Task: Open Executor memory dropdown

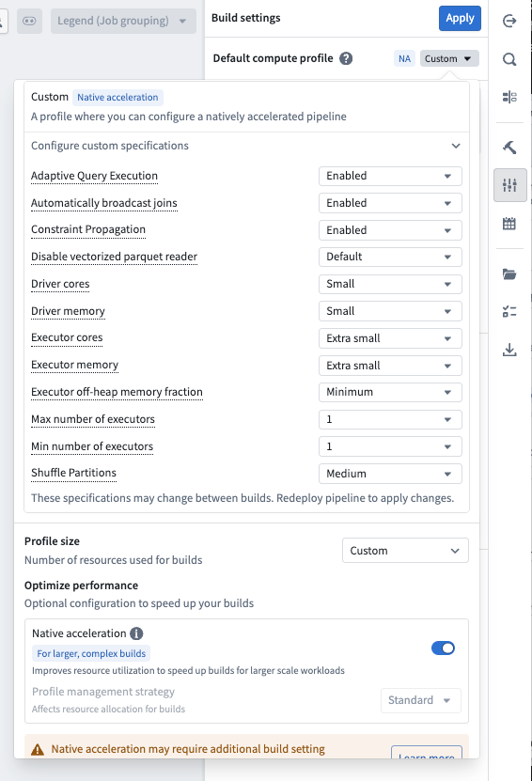Action: pyautogui.click(x=390, y=366)
